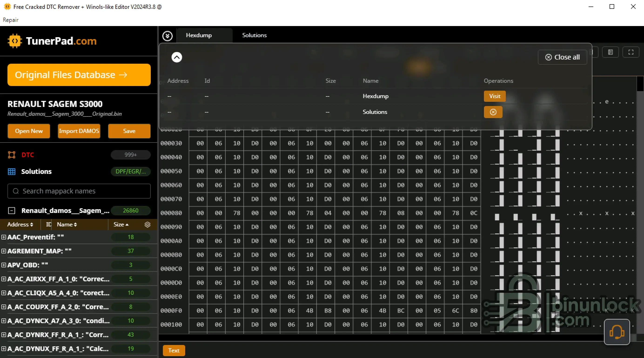Viewport: 644px width, 358px height.
Task: Visit the Hexdump tab from the panel
Action: [x=495, y=96]
